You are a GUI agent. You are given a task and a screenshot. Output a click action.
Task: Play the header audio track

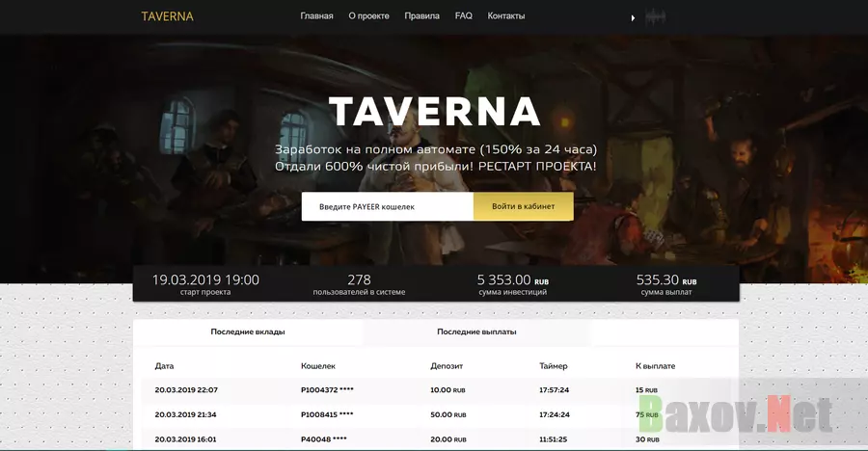pyautogui.click(x=633, y=18)
